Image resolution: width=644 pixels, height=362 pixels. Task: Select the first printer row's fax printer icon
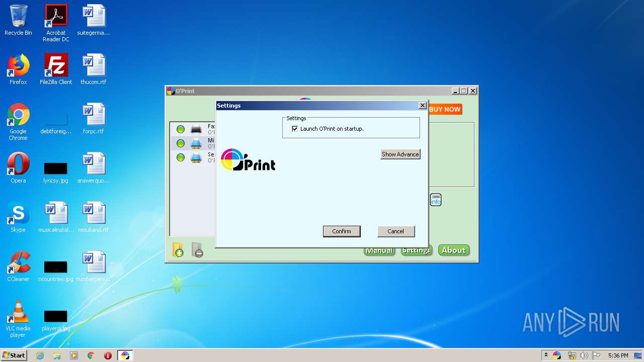pos(196,129)
